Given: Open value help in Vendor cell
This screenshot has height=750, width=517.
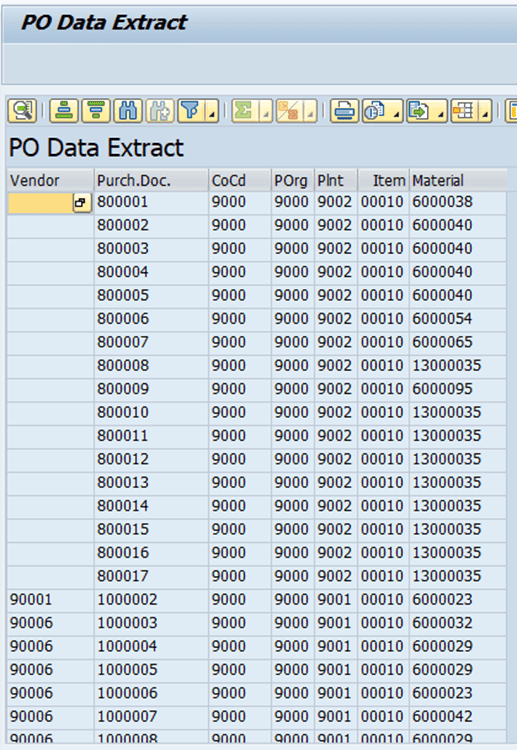Looking at the screenshot, I should click(x=82, y=202).
